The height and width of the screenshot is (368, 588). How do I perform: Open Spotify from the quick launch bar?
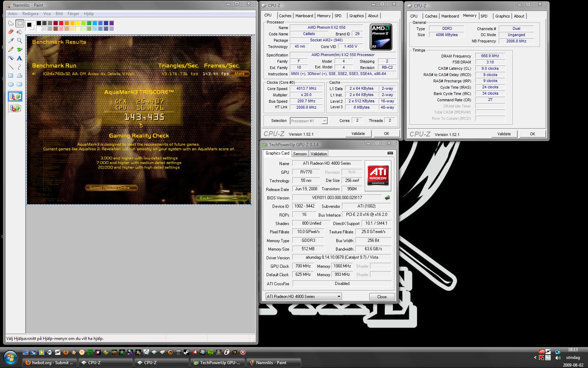(x=211, y=352)
